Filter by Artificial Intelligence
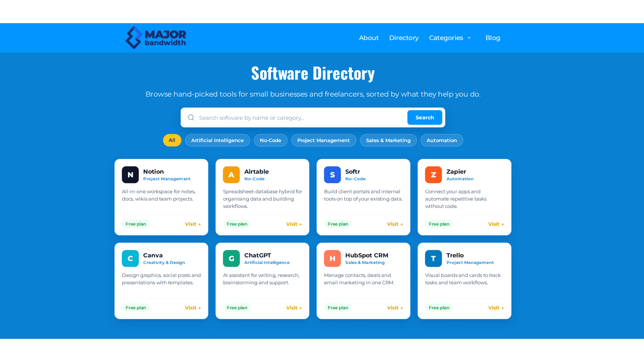644x362 pixels. (x=217, y=140)
